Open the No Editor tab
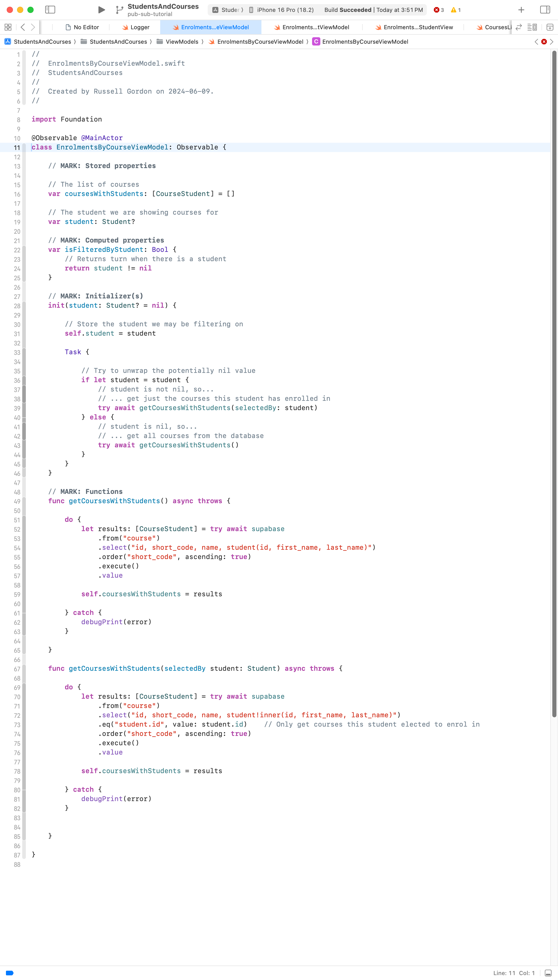 click(82, 27)
